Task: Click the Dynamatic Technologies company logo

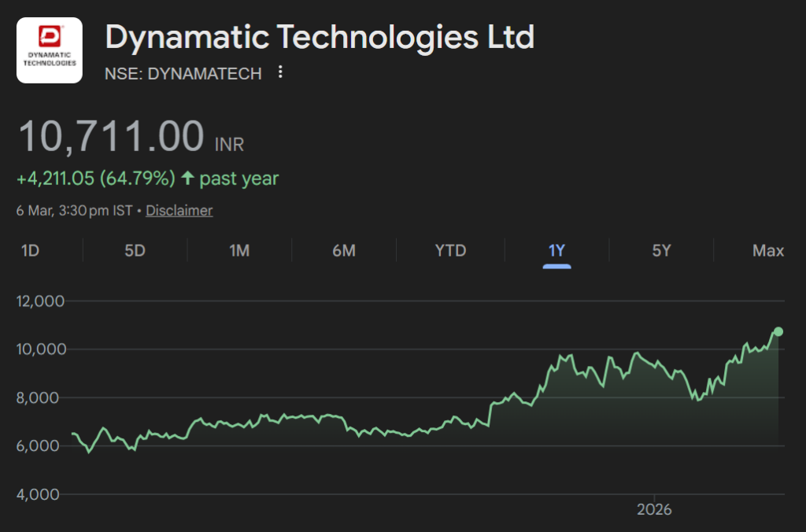Action: (49, 50)
